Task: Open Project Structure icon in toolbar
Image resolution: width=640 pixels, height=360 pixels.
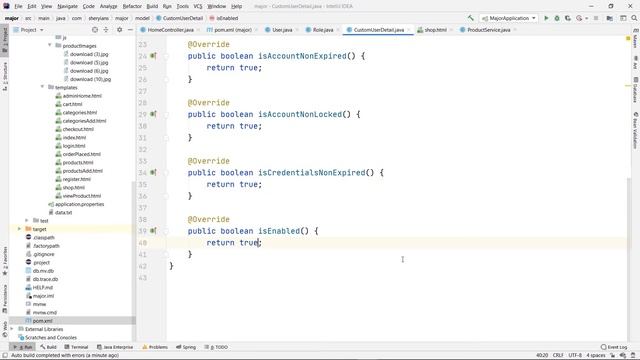Action: 609,18
